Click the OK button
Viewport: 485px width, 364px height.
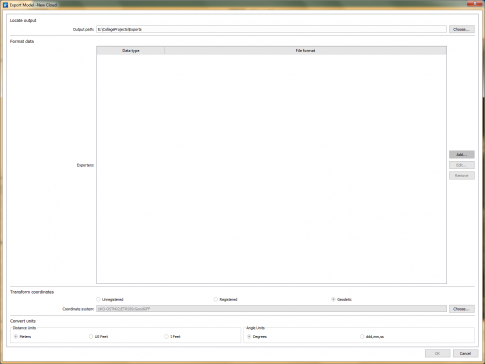pyautogui.click(x=438, y=353)
